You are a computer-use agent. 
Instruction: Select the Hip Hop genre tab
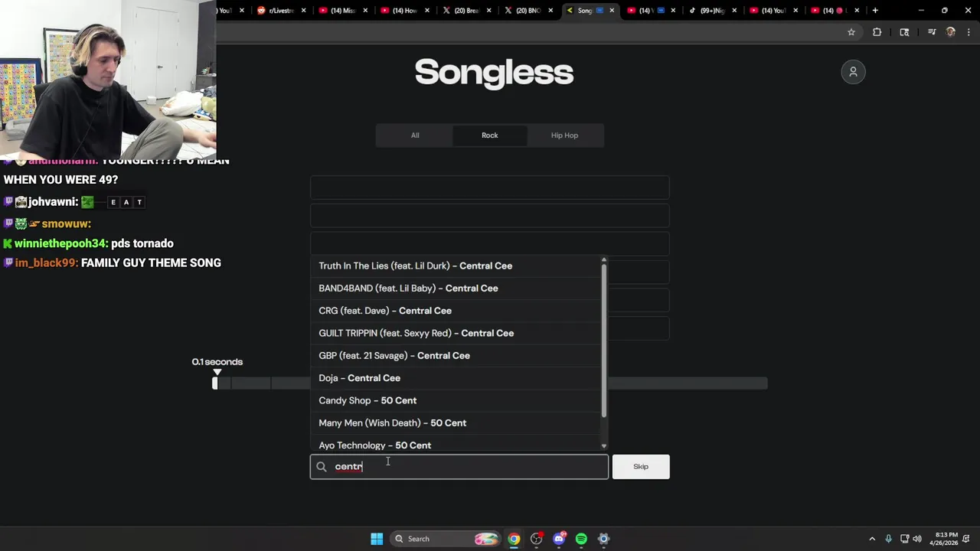[x=565, y=135]
